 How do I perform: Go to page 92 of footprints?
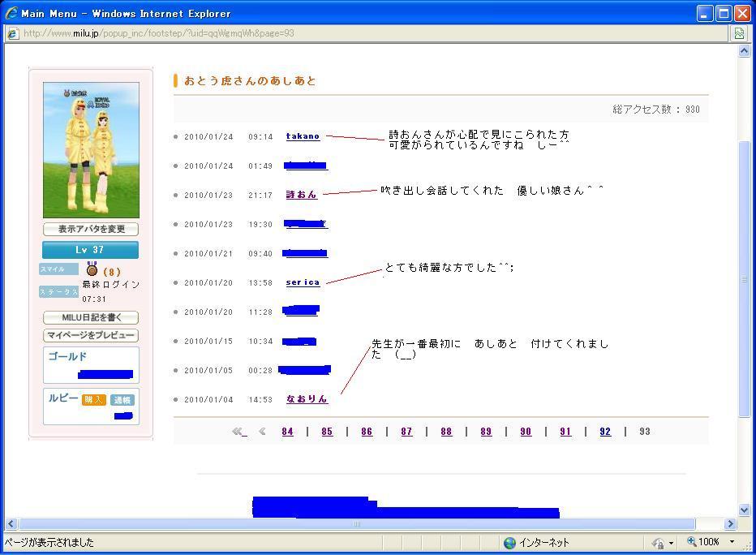coord(605,432)
